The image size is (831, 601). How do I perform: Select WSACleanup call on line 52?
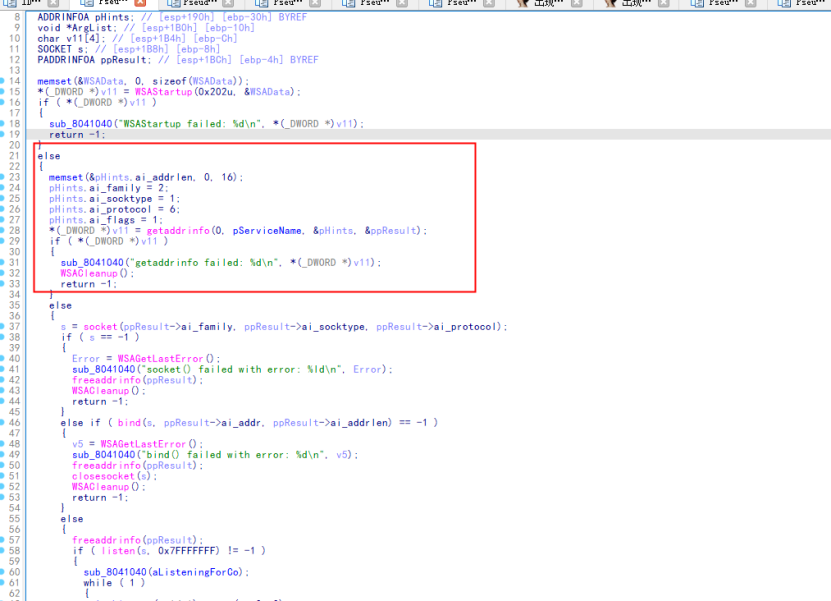[x=101, y=487]
